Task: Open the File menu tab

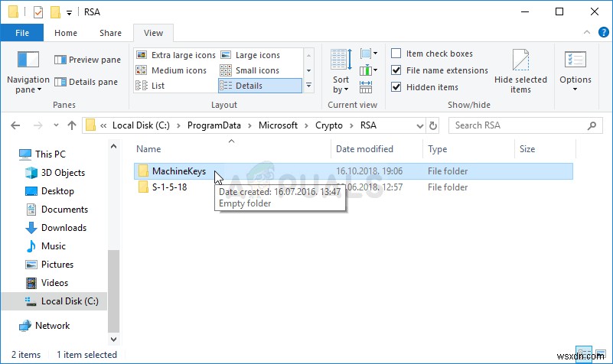Action: pyautogui.click(x=22, y=33)
